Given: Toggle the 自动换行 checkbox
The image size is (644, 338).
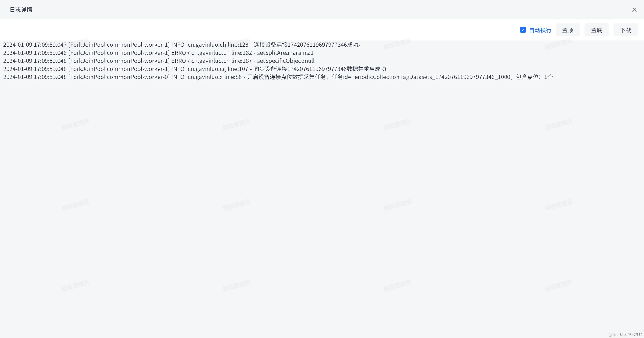Looking at the screenshot, I should pos(523,30).
